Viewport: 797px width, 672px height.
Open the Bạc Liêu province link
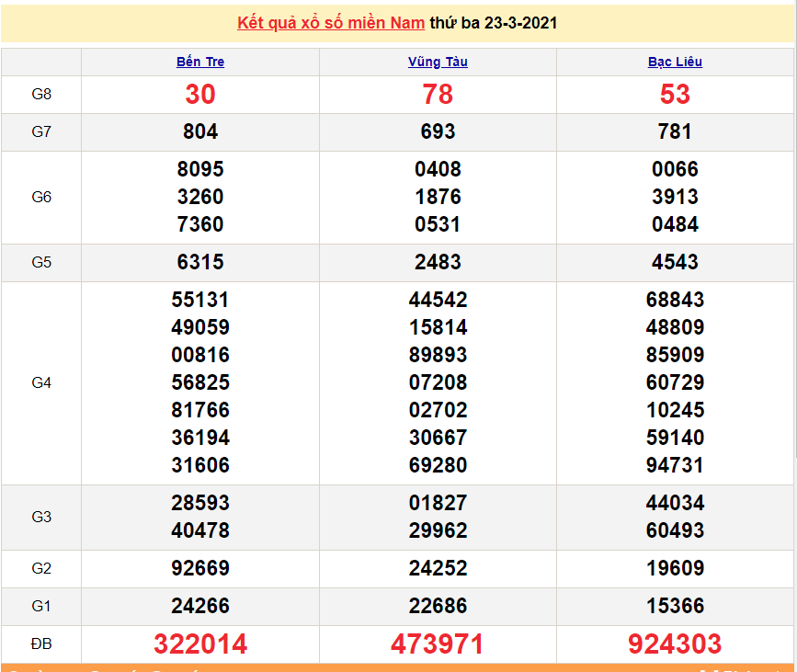(x=675, y=63)
